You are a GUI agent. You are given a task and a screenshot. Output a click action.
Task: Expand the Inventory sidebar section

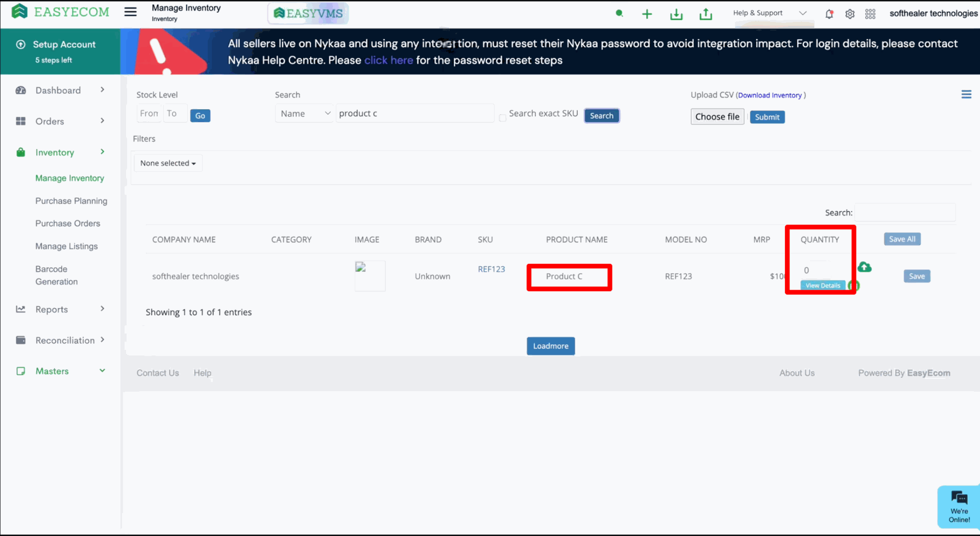60,152
